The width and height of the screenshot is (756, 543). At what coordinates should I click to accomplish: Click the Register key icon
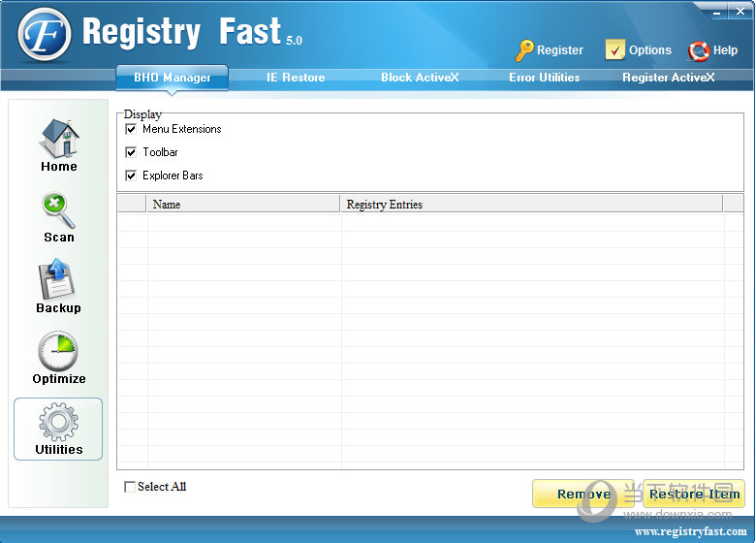tap(524, 50)
